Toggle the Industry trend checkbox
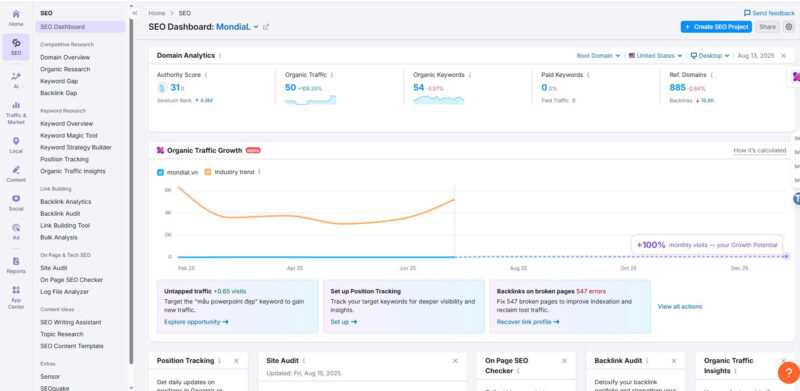This screenshot has width=800, height=391. [x=208, y=172]
